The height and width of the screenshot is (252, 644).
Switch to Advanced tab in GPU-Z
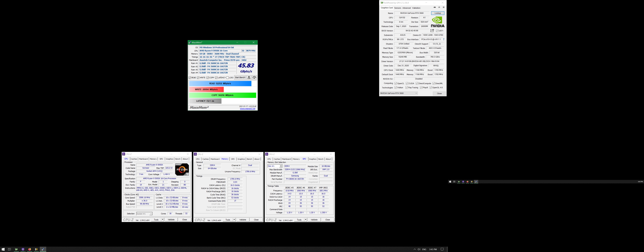click(x=406, y=8)
